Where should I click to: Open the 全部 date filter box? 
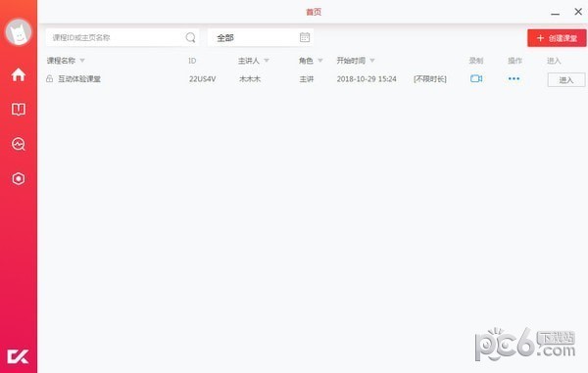coord(261,37)
